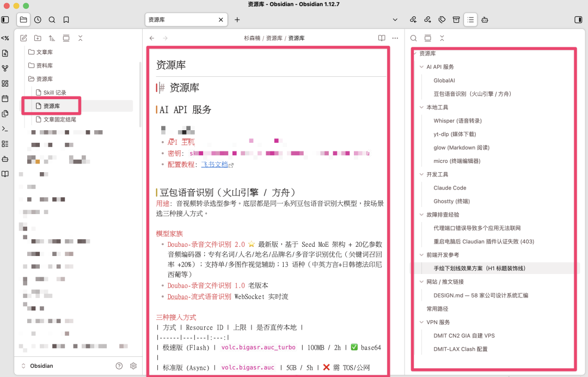The height and width of the screenshot is (377, 588).
Task: Change the sort order of files
Action: (x=52, y=38)
